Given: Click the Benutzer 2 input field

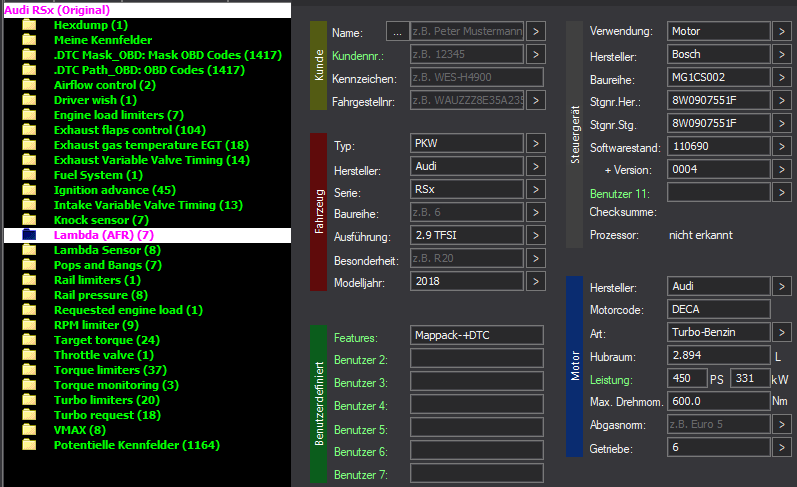Looking at the screenshot, I should [477, 358].
